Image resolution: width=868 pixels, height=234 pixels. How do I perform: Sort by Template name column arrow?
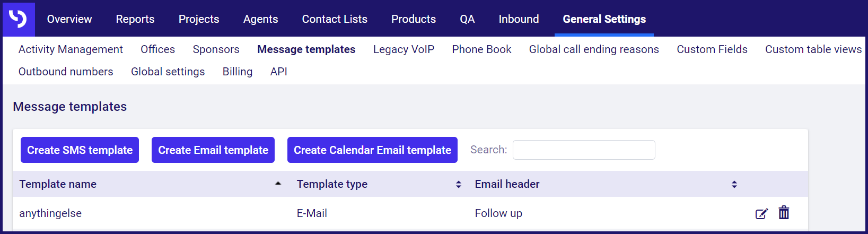click(x=278, y=184)
